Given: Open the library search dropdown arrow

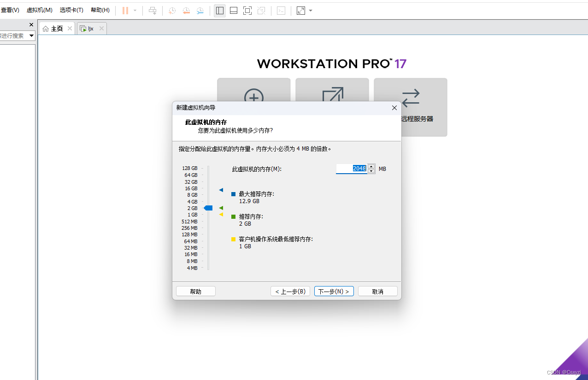Looking at the screenshot, I should pyautogui.click(x=32, y=35).
